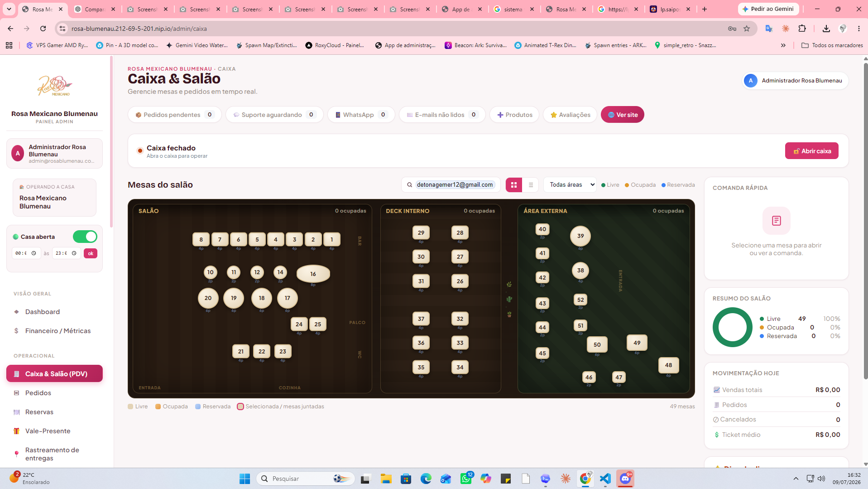This screenshot has width=868, height=489.
Task: Open the Chrome extensions puzzle icon
Action: [802, 29]
